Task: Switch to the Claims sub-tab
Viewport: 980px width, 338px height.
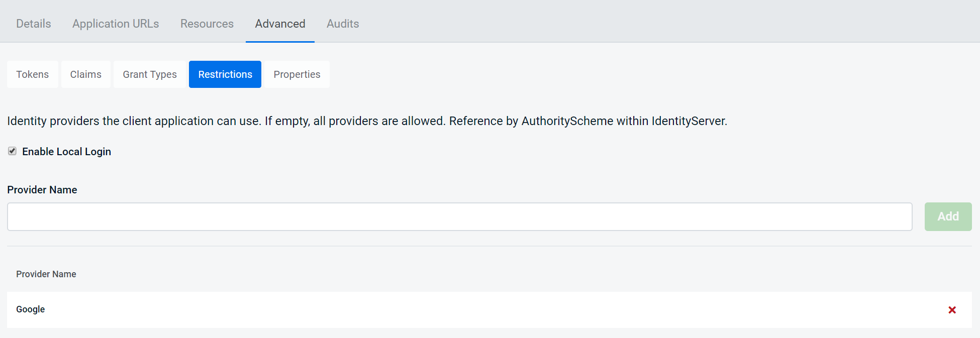Action: point(85,74)
